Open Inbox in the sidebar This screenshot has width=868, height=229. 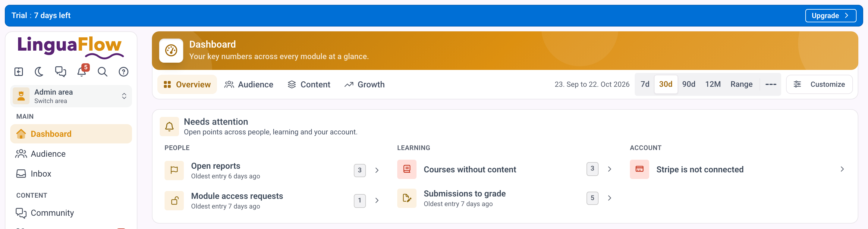tap(71, 174)
